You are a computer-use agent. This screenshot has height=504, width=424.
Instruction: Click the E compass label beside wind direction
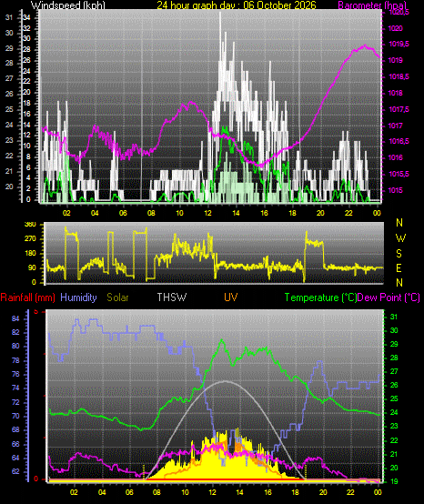(x=399, y=268)
